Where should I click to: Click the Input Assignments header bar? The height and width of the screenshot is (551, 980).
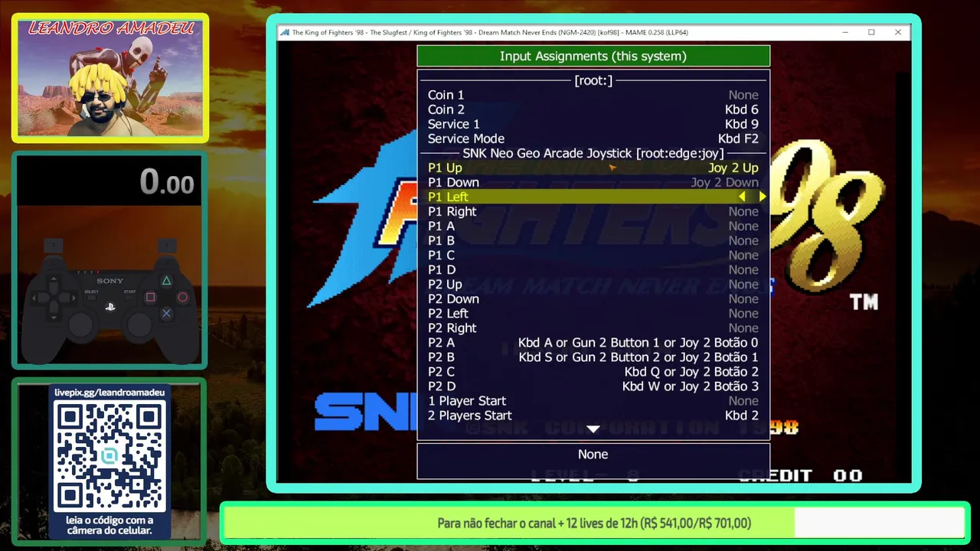[x=593, y=56]
